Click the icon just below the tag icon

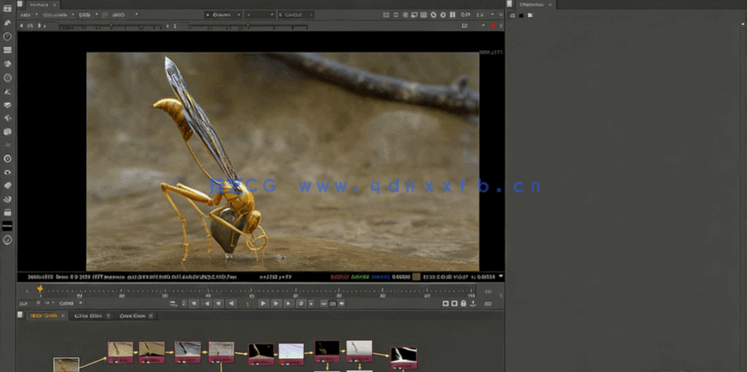(x=7, y=199)
